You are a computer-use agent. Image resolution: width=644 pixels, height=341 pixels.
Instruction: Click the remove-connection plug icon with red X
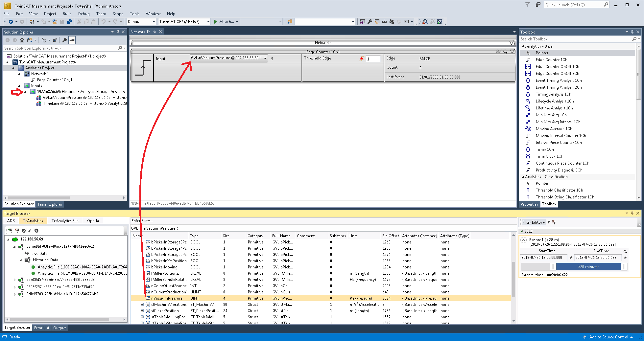(x=17, y=231)
